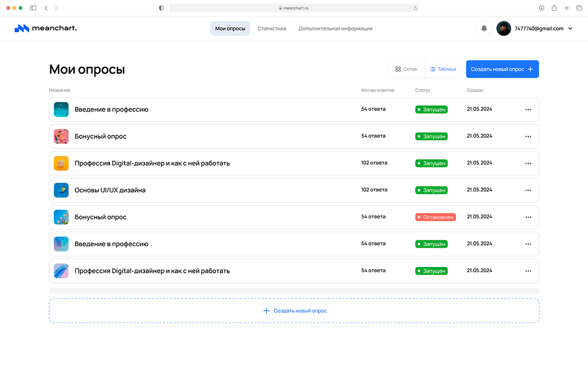Click blue Создать новый опрос button
The image size is (588, 370).
pyautogui.click(x=502, y=69)
